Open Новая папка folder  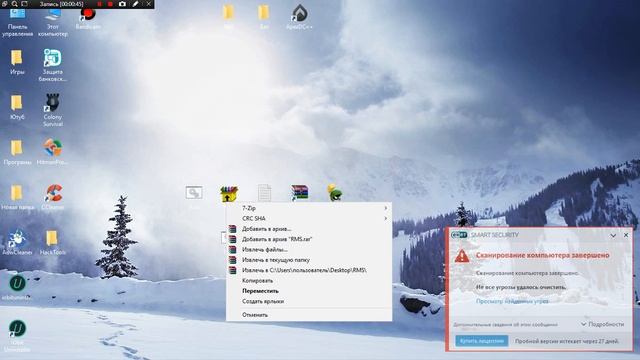pos(17,198)
